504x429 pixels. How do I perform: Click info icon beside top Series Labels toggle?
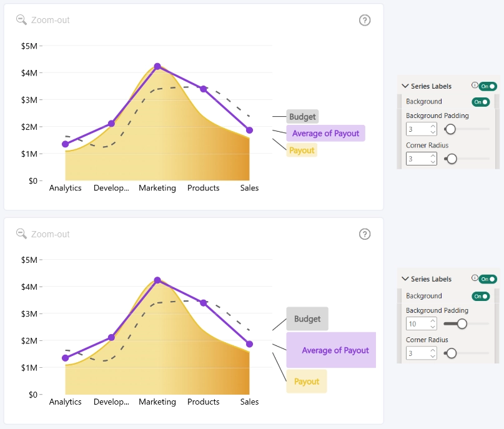475,85
